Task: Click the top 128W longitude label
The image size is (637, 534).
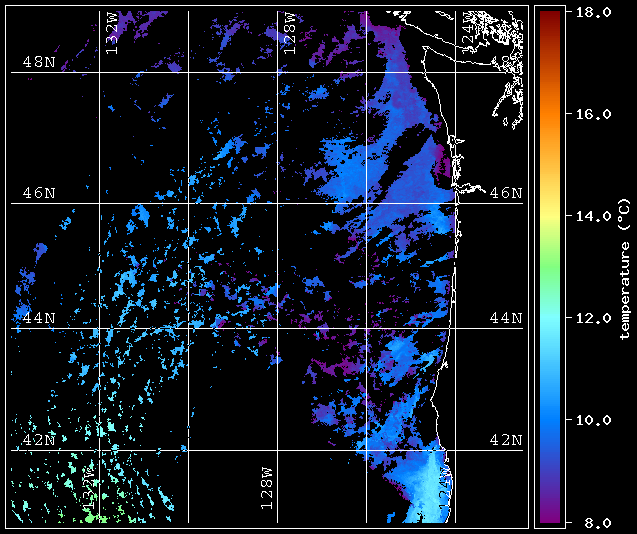Action: [x=290, y=33]
